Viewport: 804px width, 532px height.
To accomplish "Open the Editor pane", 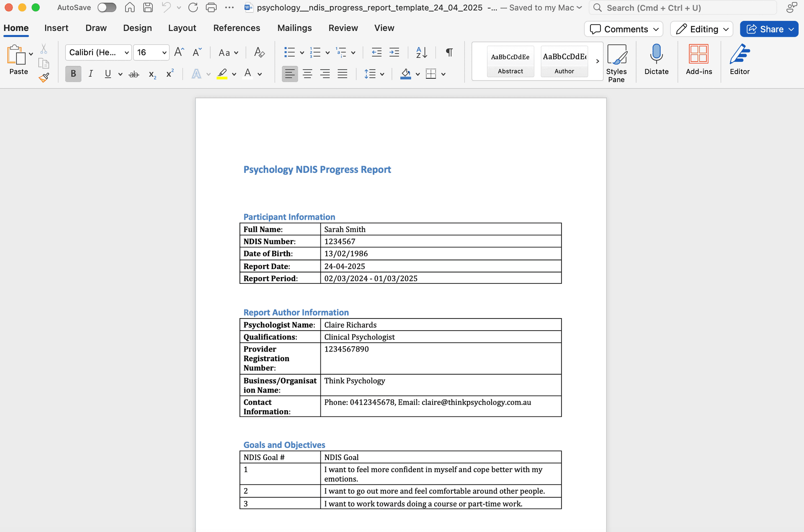I will (x=740, y=59).
